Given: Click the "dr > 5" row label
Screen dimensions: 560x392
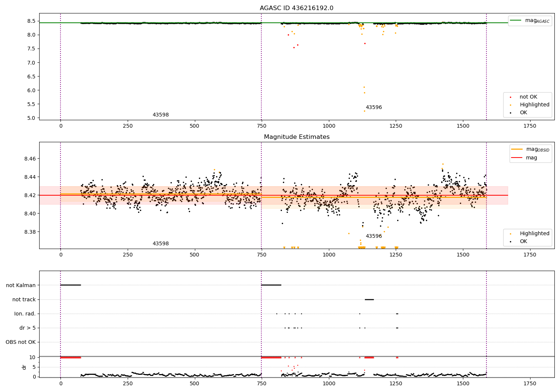Looking at the screenshot, I should (28, 328).
